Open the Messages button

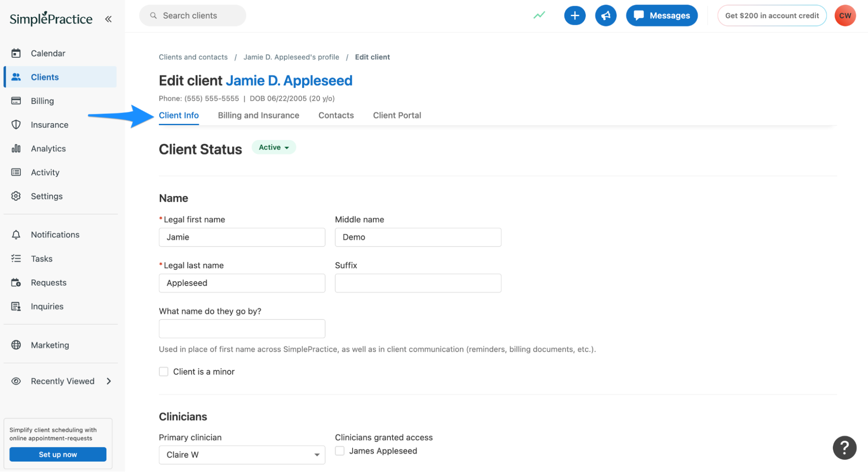coord(662,16)
